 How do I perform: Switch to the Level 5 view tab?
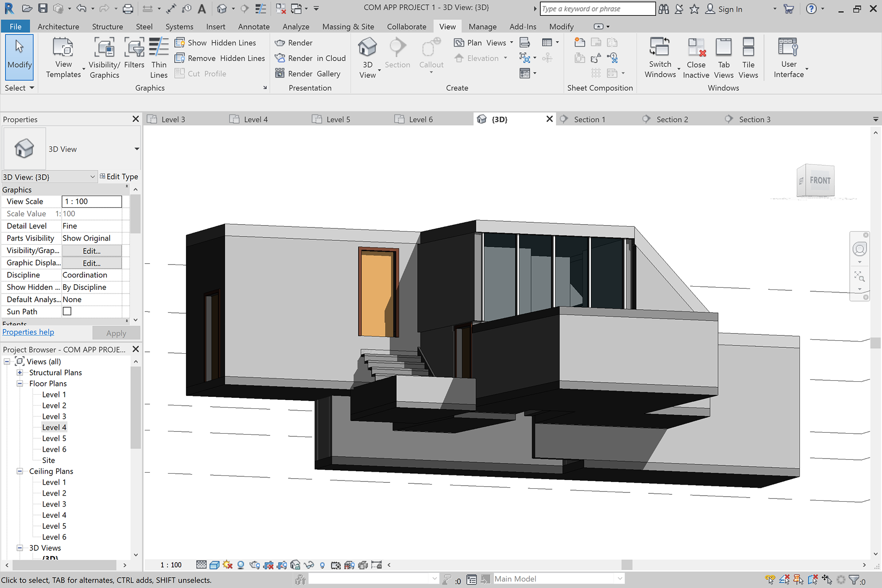pyautogui.click(x=338, y=119)
